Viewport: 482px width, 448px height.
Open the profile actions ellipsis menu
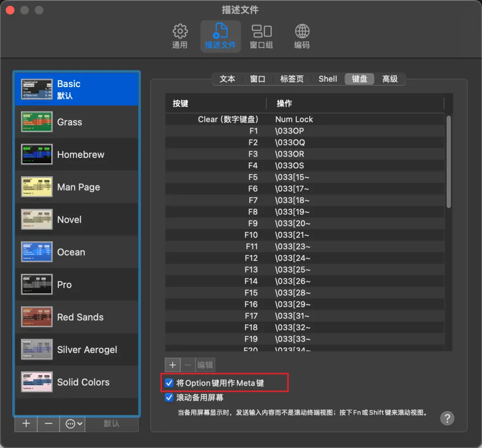(72, 424)
